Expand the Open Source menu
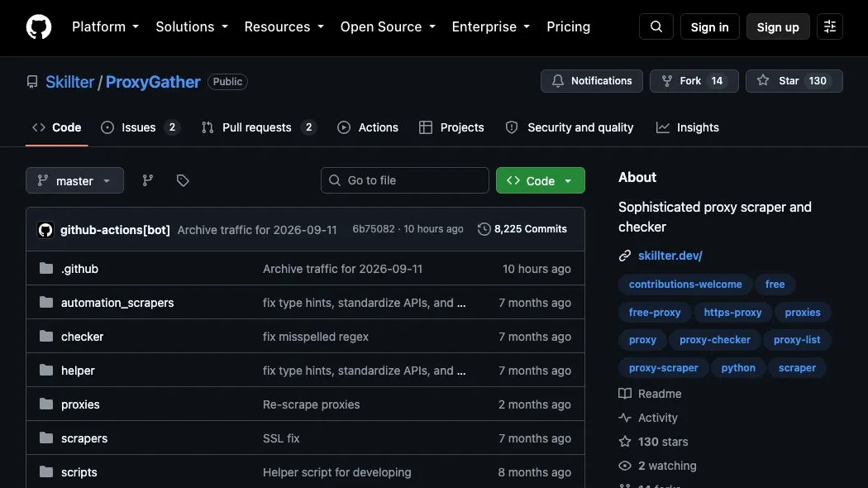868x488 pixels. 388,26
